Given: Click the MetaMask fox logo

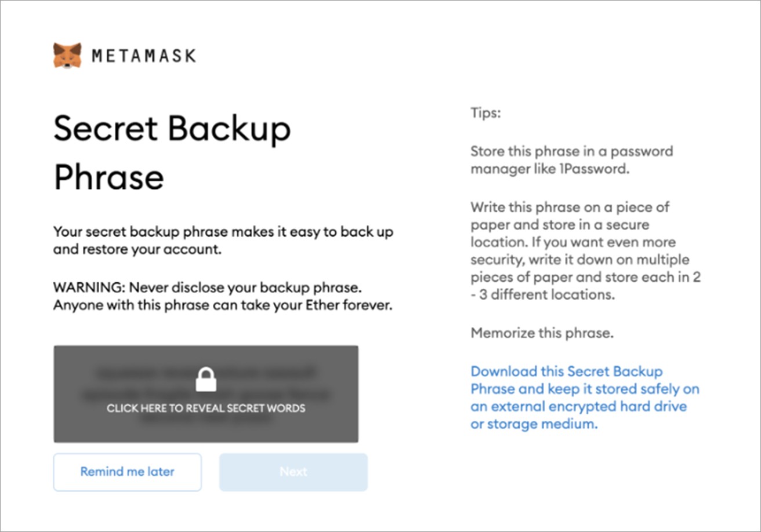Looking at the screenshot, I should [x=67, y=56].
